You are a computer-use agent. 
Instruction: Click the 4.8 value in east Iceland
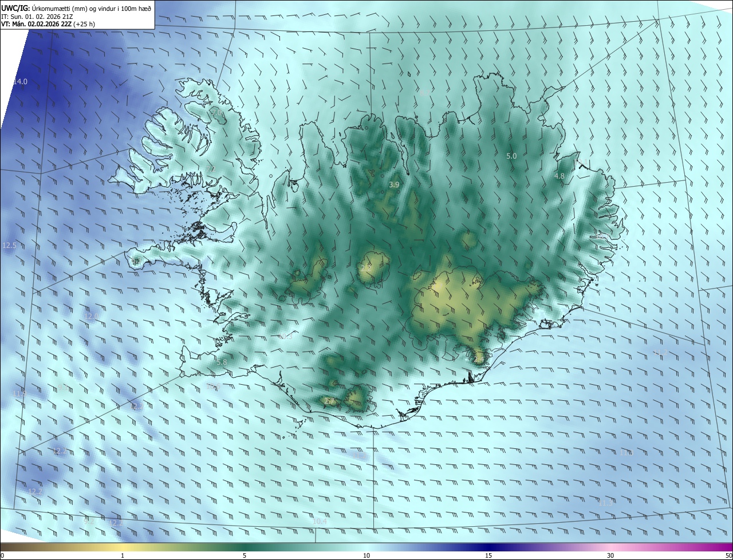(559, 176)
